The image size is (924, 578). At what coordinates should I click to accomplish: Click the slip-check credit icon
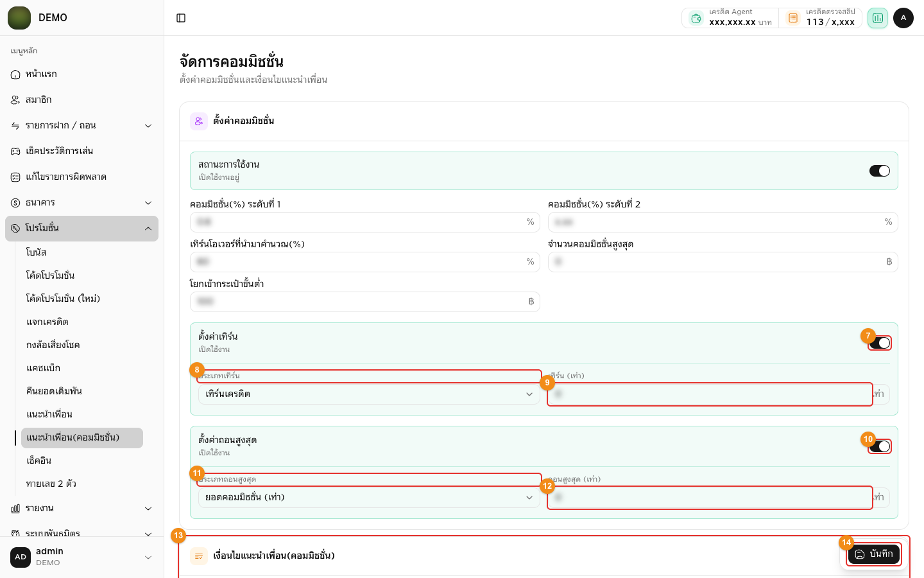click(793, 18)
